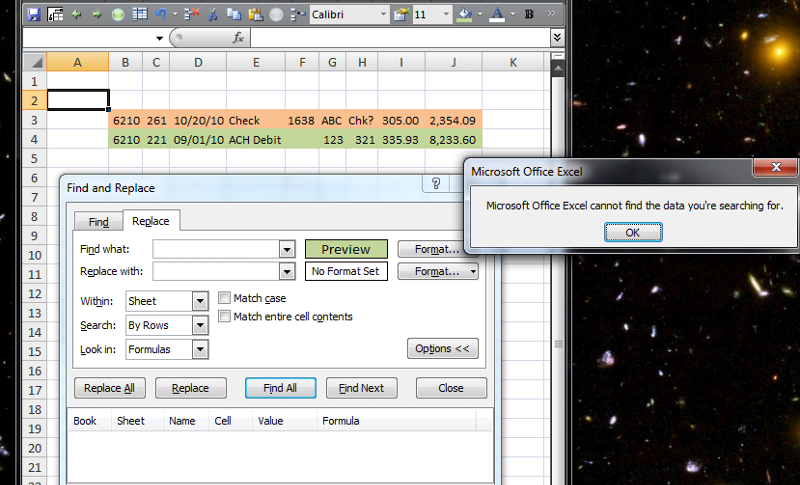Open the Find what history dropdown
This screenshot has width=800, height=485.
(x=287, y=249)
